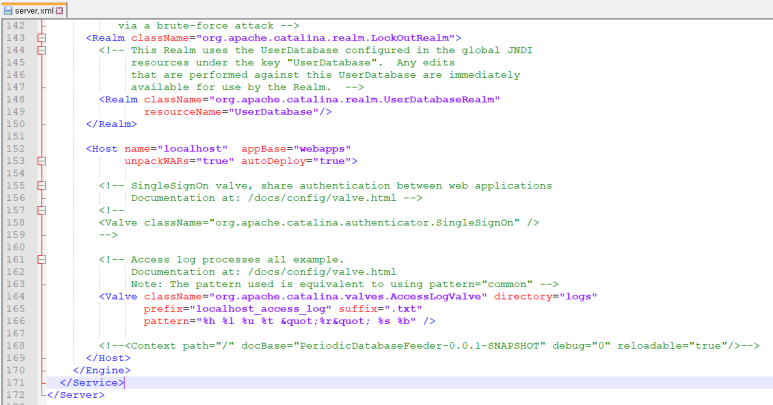The height and width of the screenshot is (405, 773).
Task: Click the save-status icon on server.xml tab
Action: point(8,10)
